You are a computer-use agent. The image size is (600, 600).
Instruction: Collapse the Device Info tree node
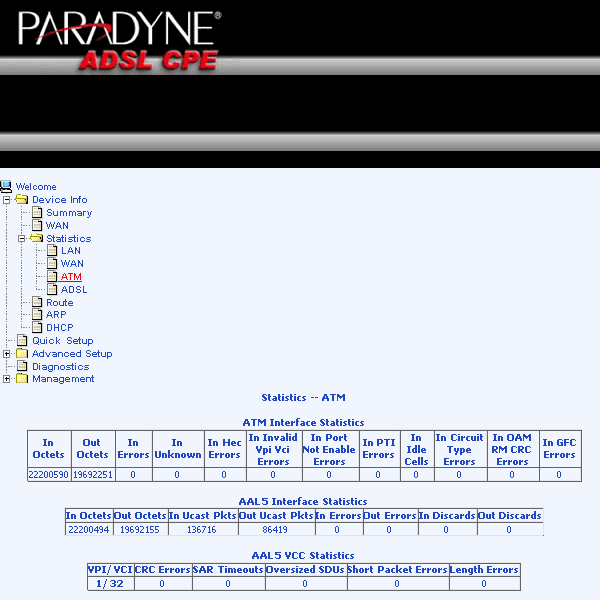[7, 200]
